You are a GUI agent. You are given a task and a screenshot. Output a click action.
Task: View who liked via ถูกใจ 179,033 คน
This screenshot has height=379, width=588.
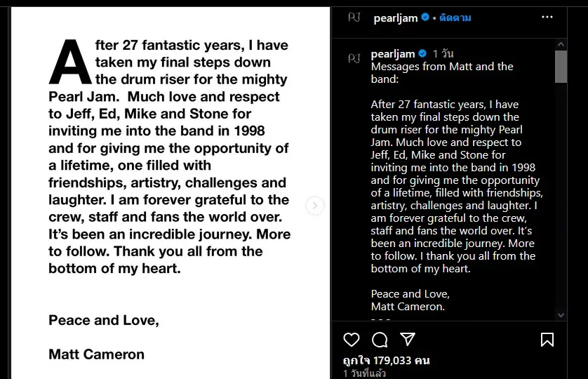386,361
